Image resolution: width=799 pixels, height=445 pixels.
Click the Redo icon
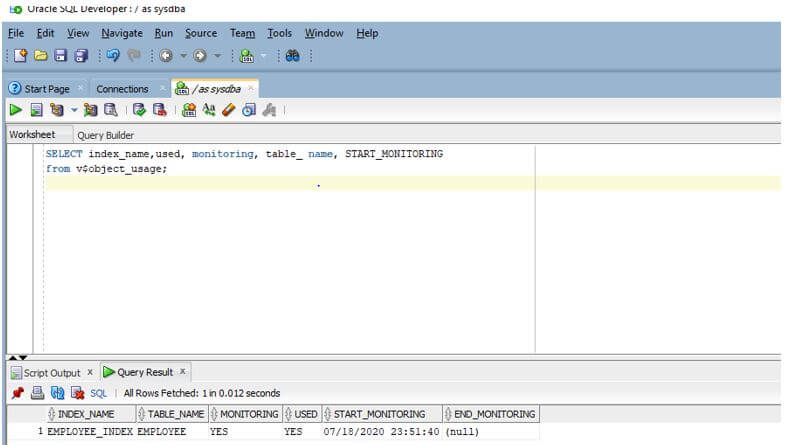134,56
